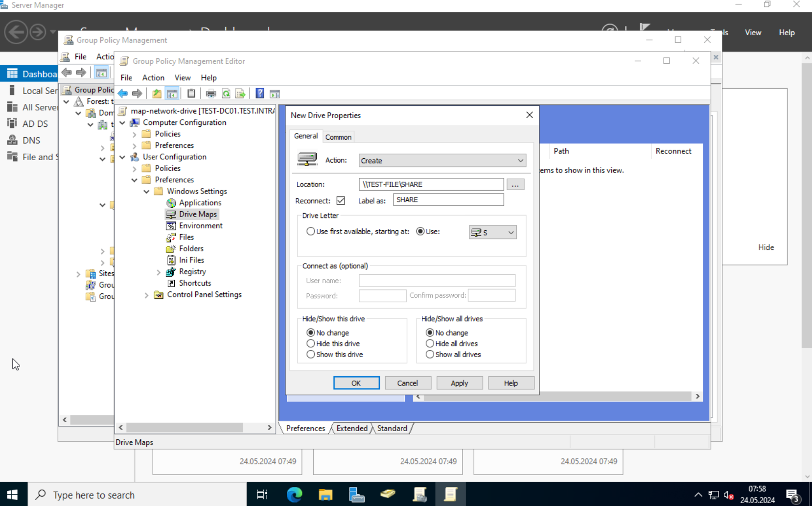
Task: Select Folders node in the tree
Action: (x=191, y=249)
